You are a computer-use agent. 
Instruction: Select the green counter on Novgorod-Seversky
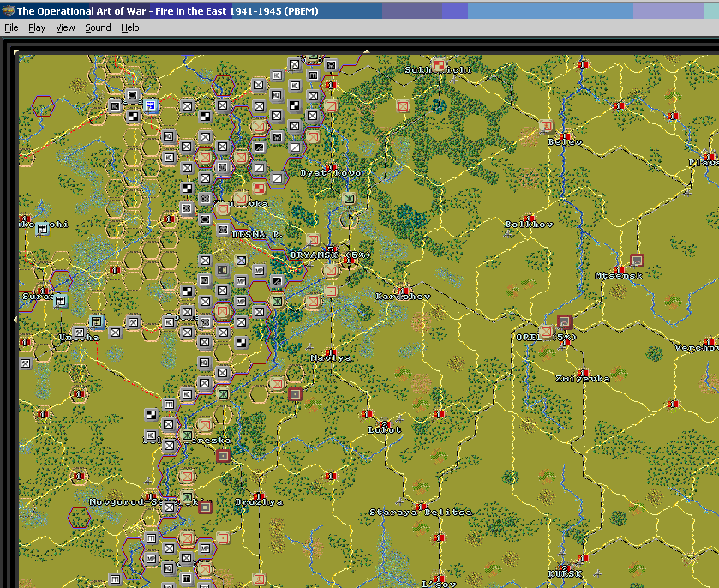(x=187, y=497)
